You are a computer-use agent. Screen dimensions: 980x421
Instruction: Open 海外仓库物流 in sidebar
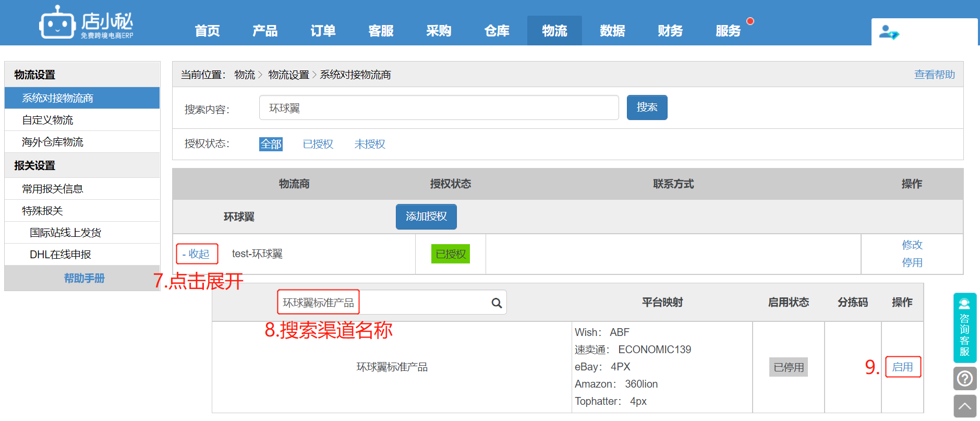[82, 142]
